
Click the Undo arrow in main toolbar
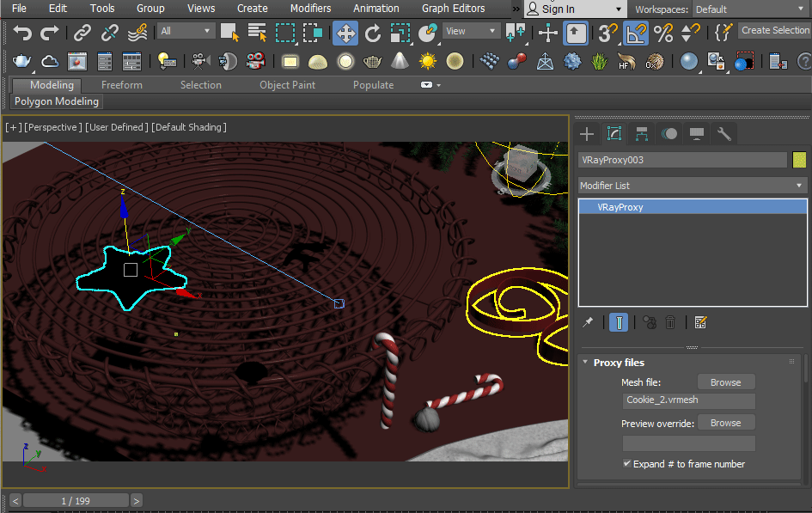pos(22,34)
